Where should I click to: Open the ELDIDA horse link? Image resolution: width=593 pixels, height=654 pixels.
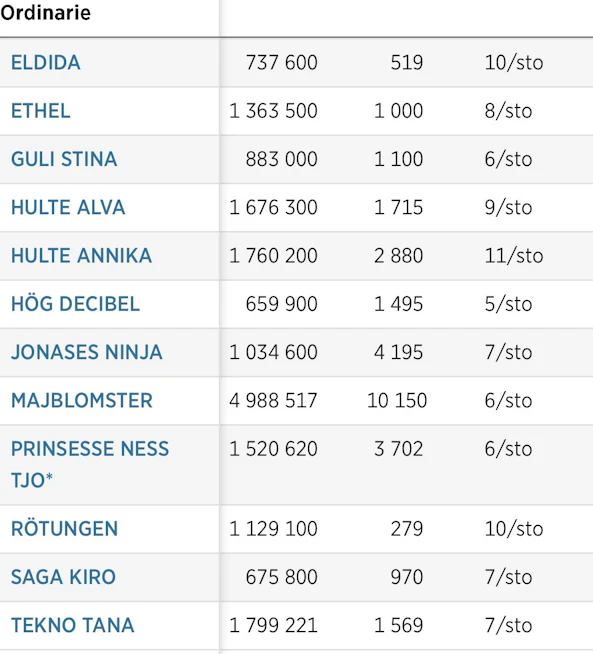(x=45, y=63)
